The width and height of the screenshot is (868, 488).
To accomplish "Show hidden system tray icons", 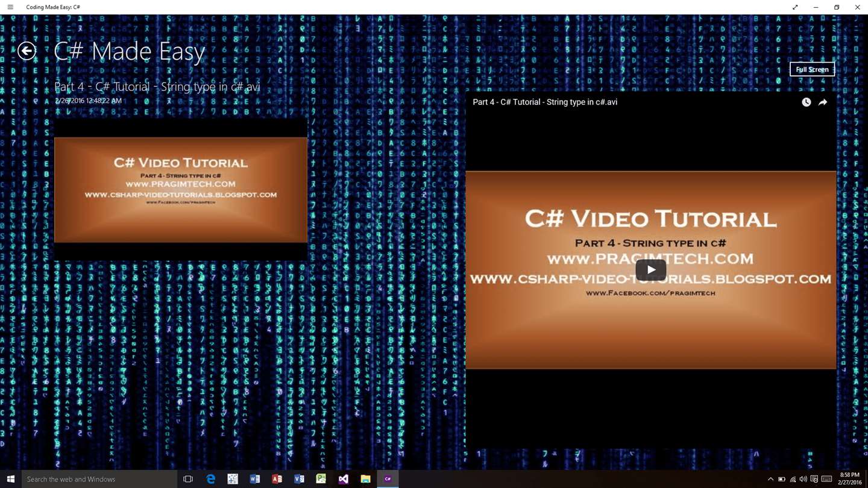I will [770, 479].
